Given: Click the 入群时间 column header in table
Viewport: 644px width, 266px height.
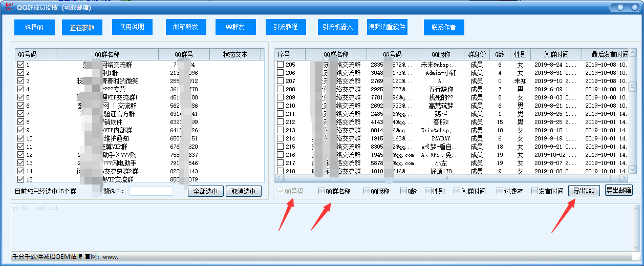Looking at the screenshot, I should [x=556, y=54].
